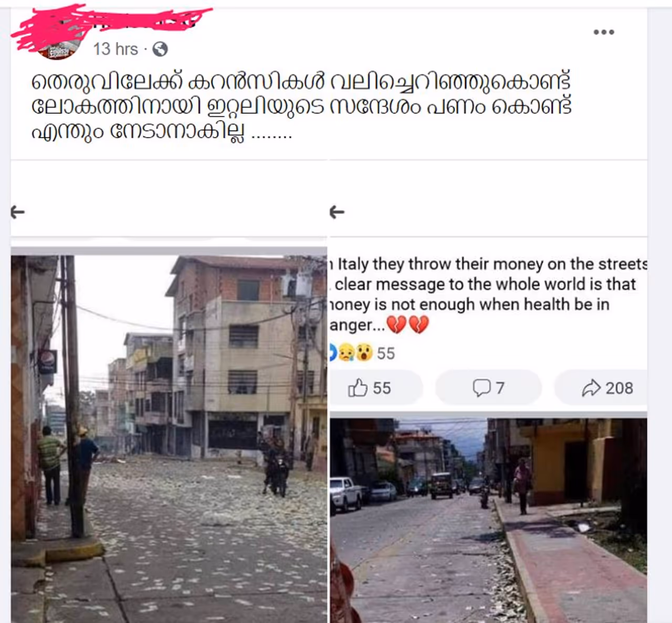Open the right street photo with parked cars

488,521
